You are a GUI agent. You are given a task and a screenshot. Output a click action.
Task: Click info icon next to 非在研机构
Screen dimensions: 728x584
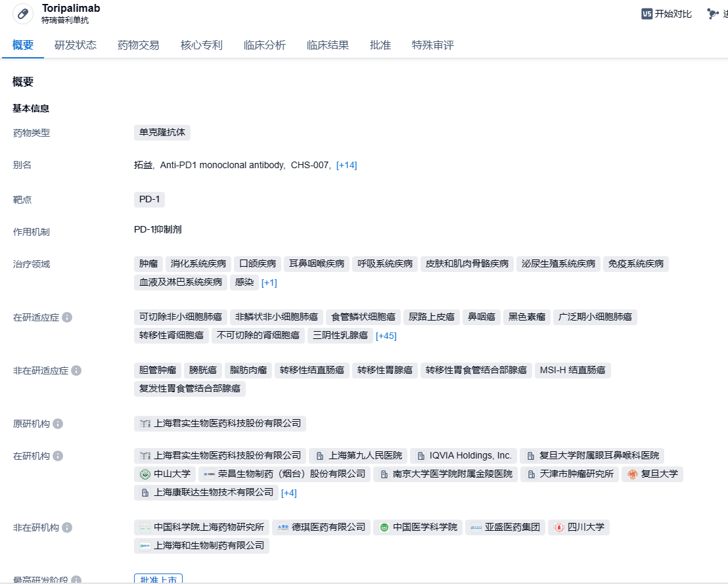(x=67, y=528)
